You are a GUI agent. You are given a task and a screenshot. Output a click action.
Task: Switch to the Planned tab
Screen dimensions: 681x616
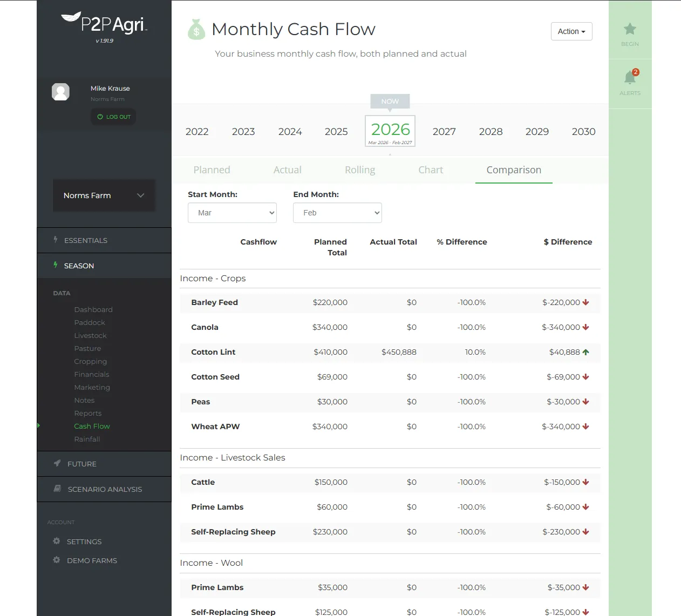click(x=212, y=170)
